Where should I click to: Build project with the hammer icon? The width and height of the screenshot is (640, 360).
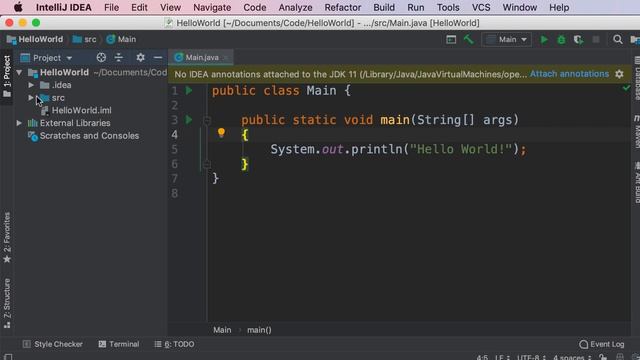click(x=469, y=39)
